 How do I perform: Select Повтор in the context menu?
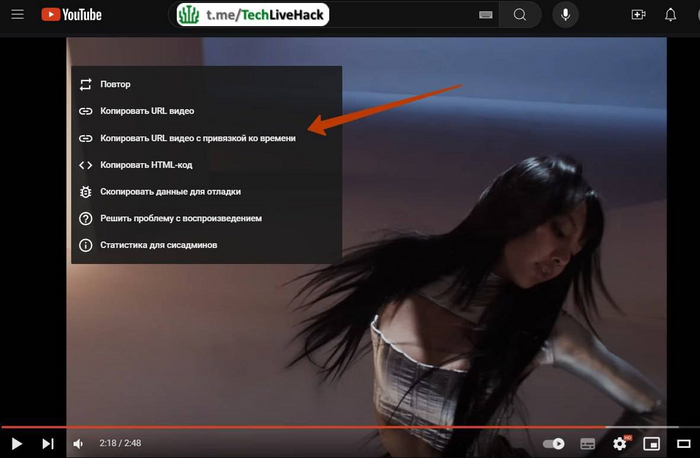pos(206,84)
